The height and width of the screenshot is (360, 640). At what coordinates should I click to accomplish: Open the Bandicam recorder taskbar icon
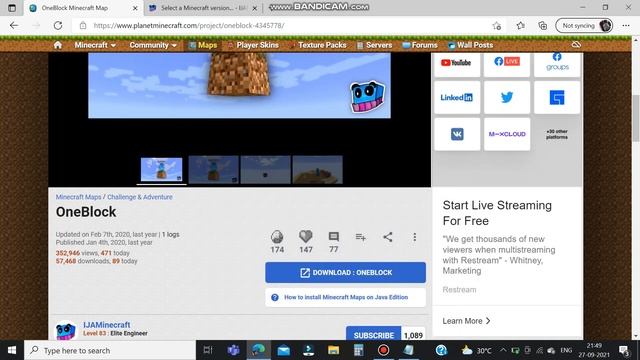coord(383,350)
